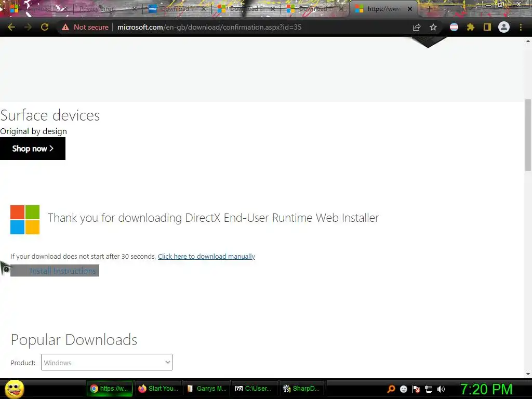Go back to the previous page
Screen dimensions: 532x399
[11, 27]
